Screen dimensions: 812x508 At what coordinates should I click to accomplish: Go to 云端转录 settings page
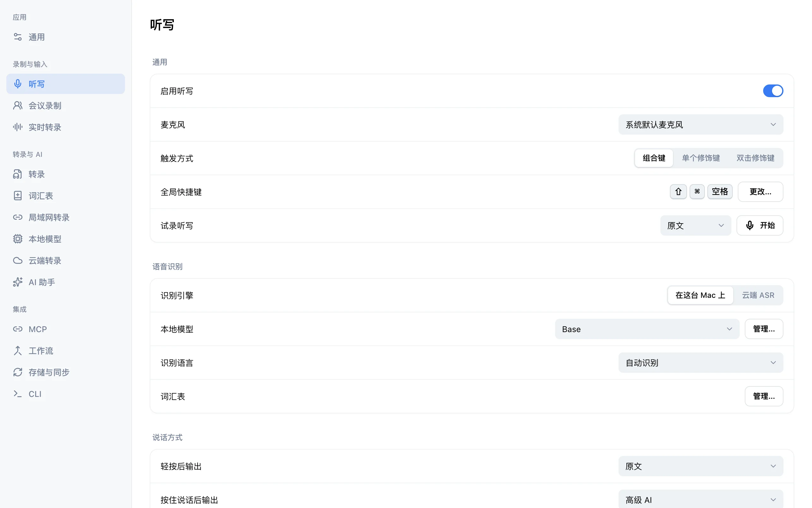pyautogui.click(x=65, y=260)
